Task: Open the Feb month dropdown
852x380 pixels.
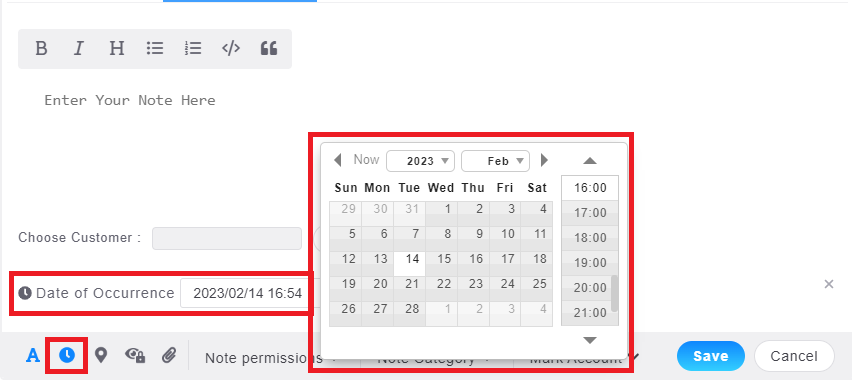Action: (495, 161)
